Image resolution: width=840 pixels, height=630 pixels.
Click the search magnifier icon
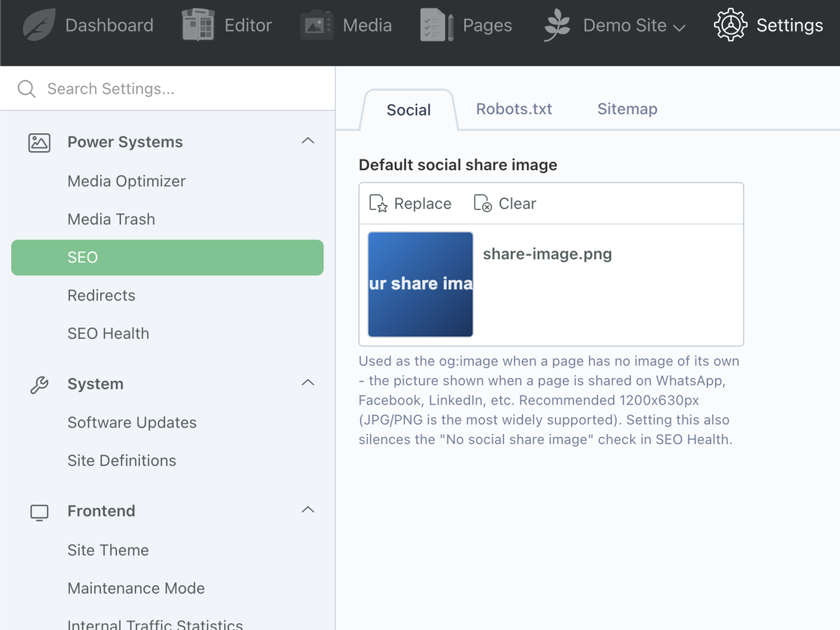pyautogui.click(x=27, y=89)
